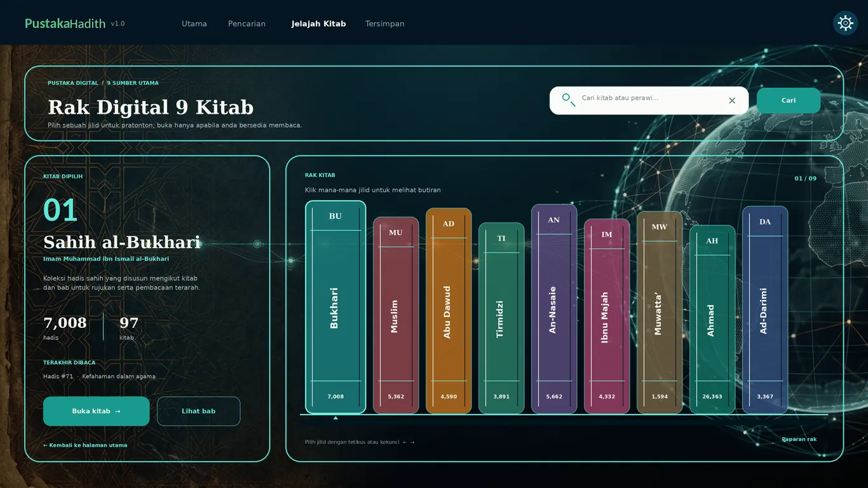Select the Muwatta' book spine
Screen dimensions: 868x488
[x=660, y=312]
